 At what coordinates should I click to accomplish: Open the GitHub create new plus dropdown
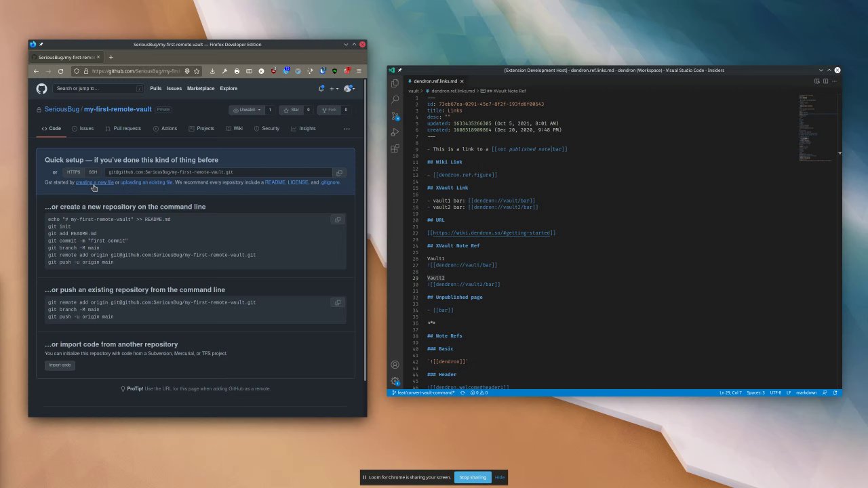[x=334, y=89]
